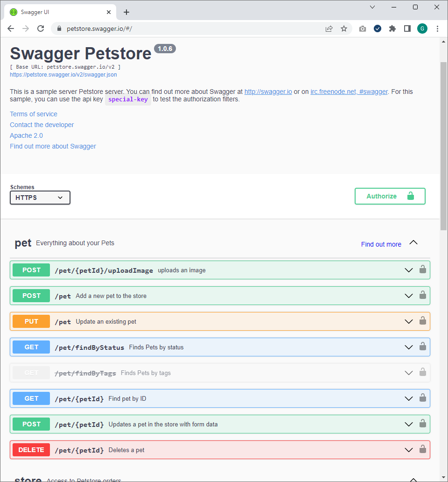Click the lock icon on DELETE /pet/{petId} row
Image resolution: width=448 pixels, height=482 pixels.
point(422,449)
